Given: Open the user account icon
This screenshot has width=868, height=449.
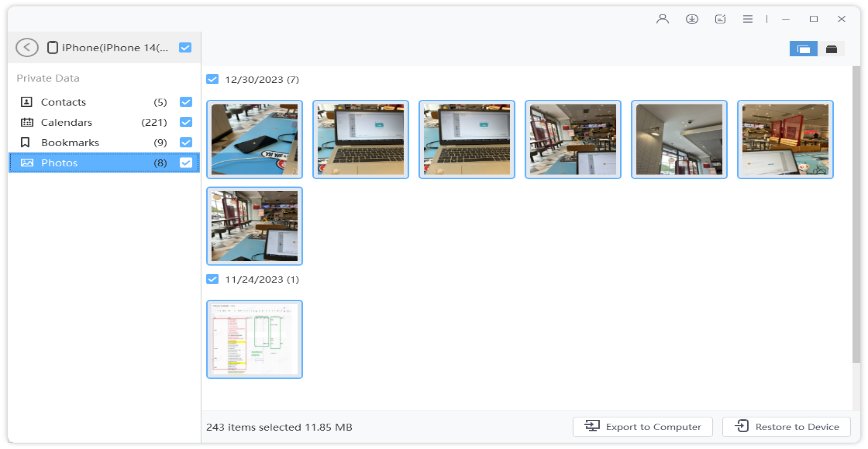Looking at the screenshot, I should point(662,19).
